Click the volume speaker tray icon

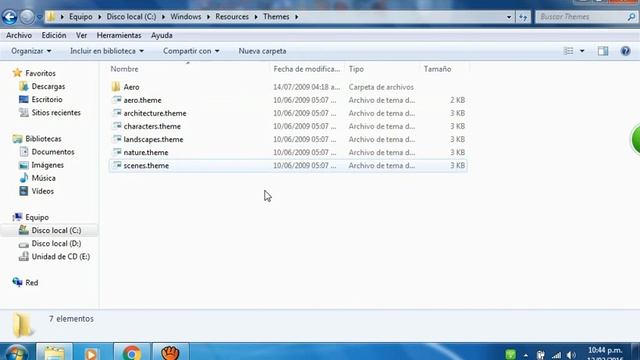point(571,355)
